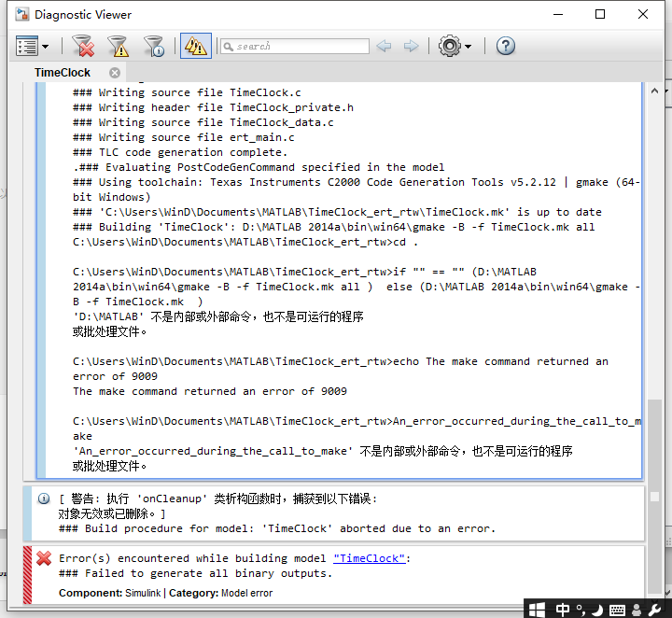Select line "The make command returned an error of 9009"
The height and width of the screenshot is (618, 672).
[x=210, y=391]
